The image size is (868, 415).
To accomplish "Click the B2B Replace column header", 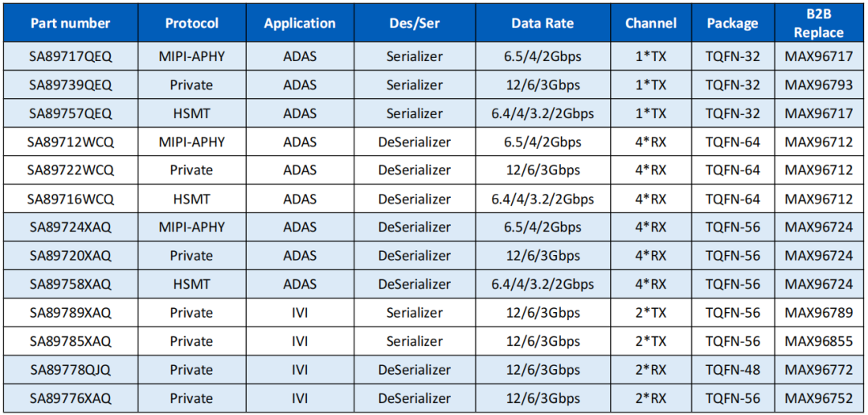I will tap(819, 23).
